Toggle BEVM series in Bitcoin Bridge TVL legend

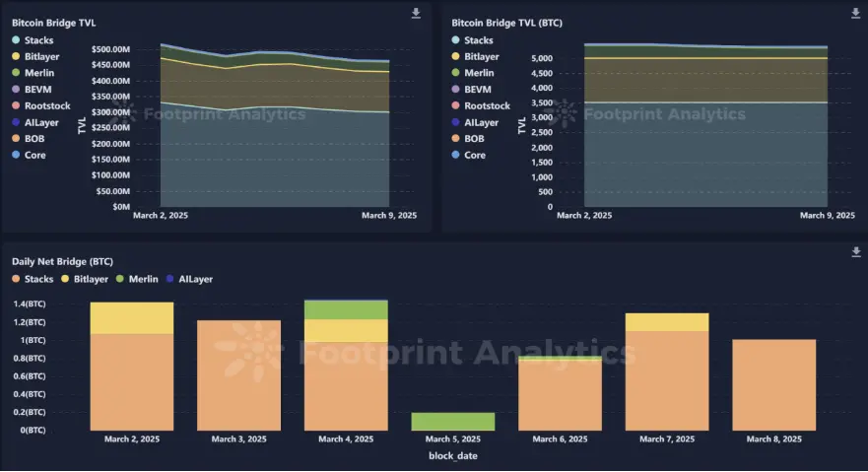point(32,89)
